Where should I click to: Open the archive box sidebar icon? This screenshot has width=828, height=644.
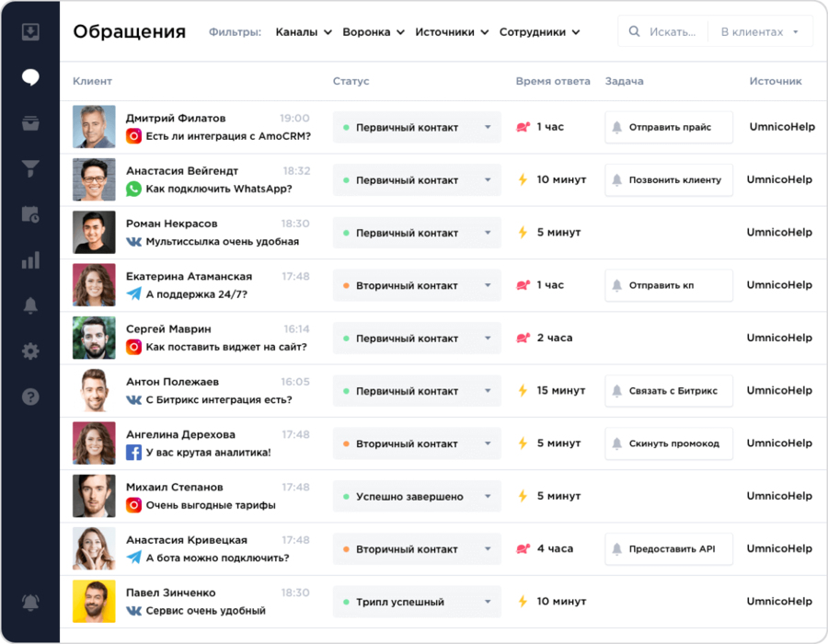30,123
